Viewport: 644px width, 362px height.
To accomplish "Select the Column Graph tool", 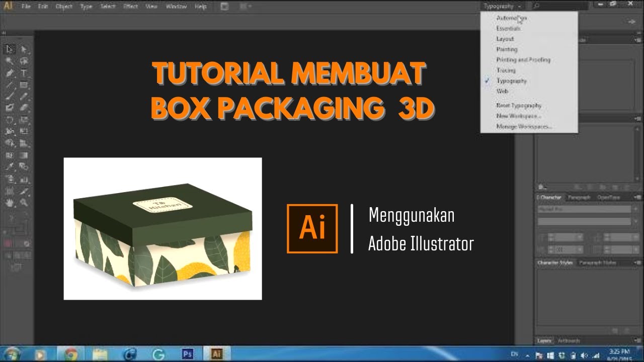I will point(24,179).
